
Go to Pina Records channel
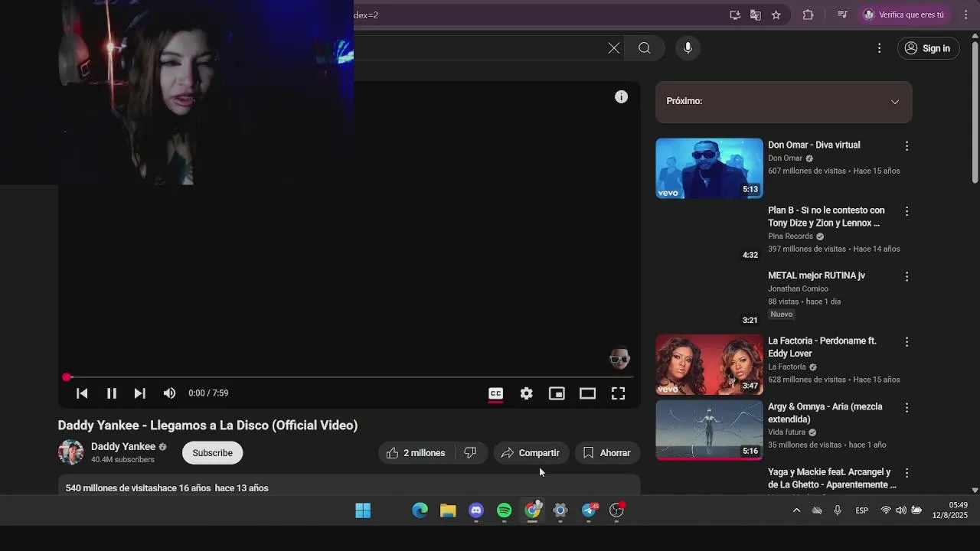pos(790,236)
